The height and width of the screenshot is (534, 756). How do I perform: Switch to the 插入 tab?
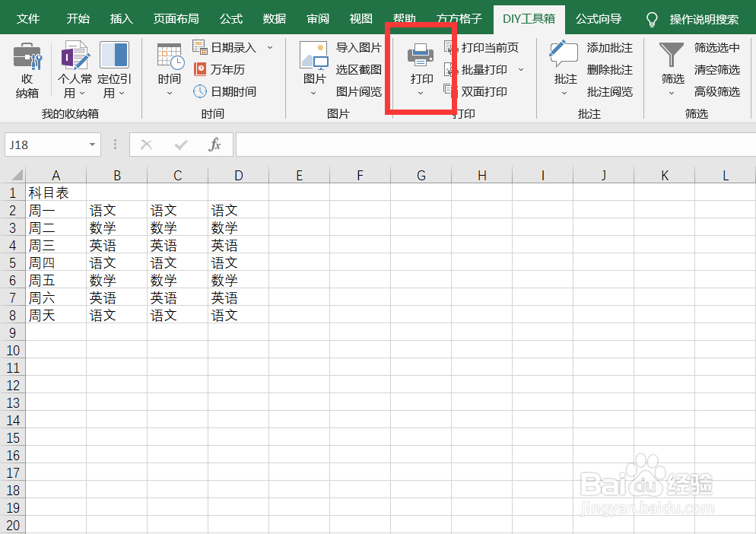pyautogui.click(x=122, y=19)
